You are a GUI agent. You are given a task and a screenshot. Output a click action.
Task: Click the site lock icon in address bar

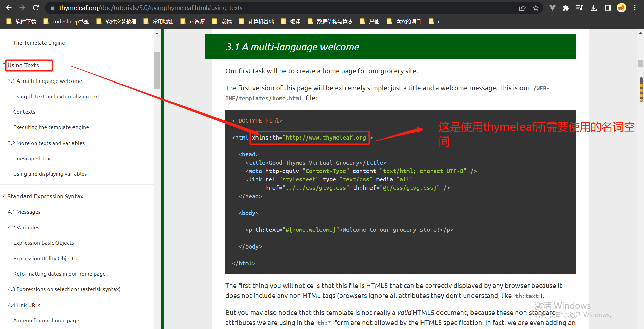(x=52, y=8)
